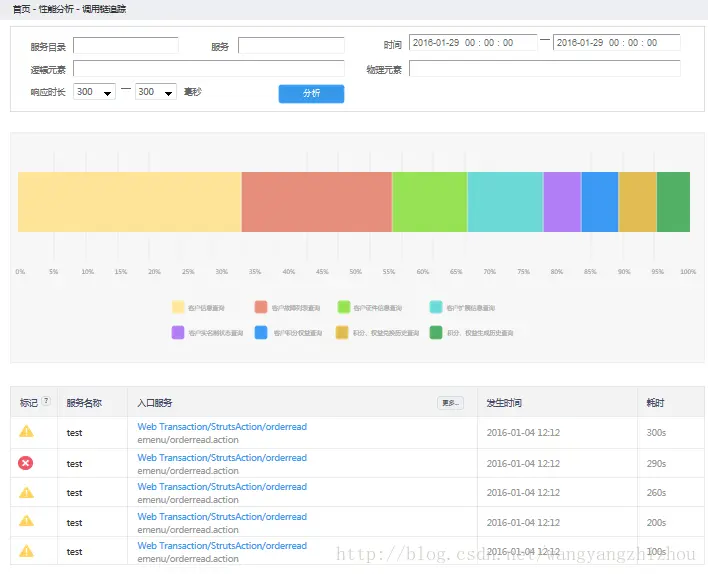Open the first Web Transaction/StrutsAction/orderread link
The image size is (708, 574).
[x=222, y=427]
